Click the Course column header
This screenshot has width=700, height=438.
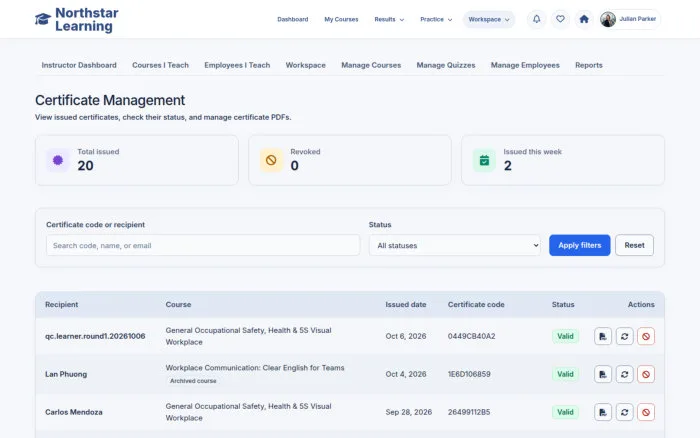tap(178, 305)
